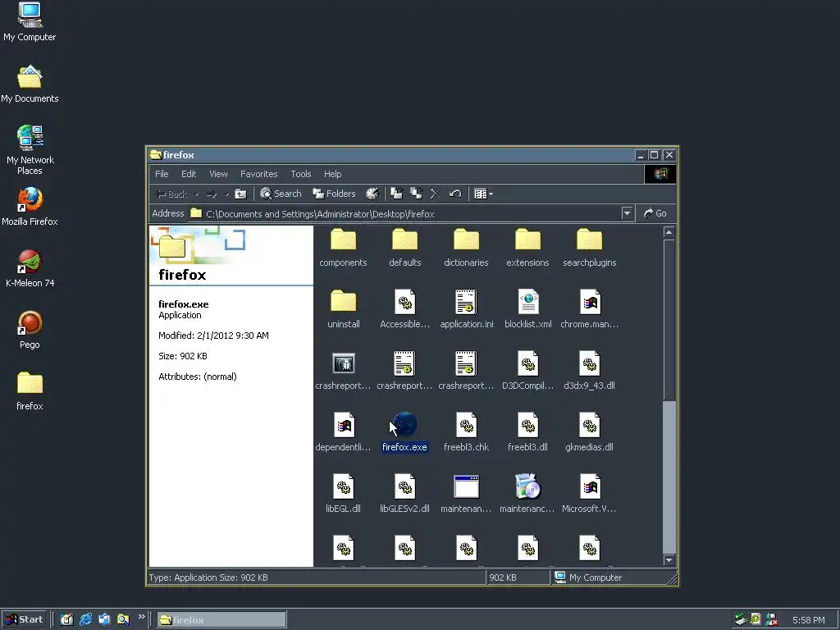Select the dependentli... file
Viewport: 840px width, 630px height.
[343, 432]
